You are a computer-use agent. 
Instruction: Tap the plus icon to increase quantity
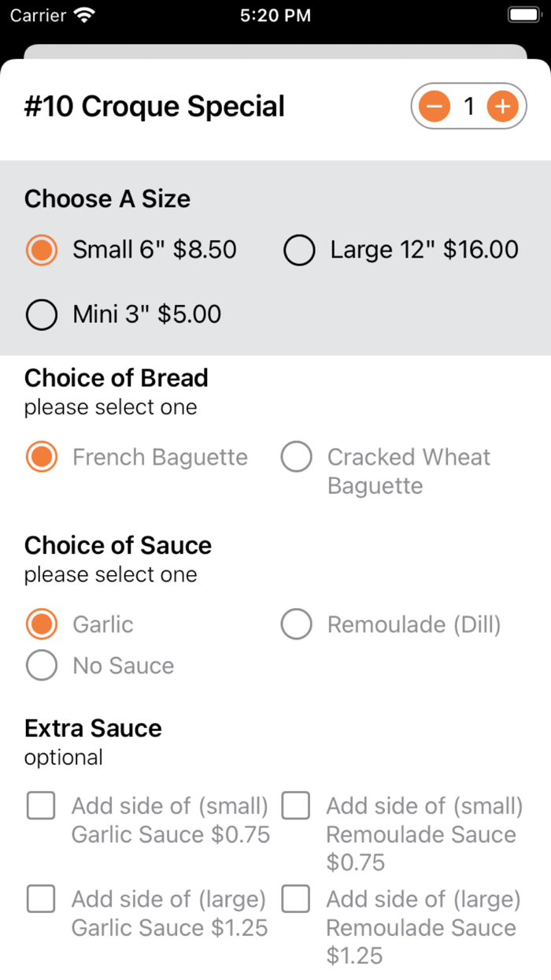[502, 106]
